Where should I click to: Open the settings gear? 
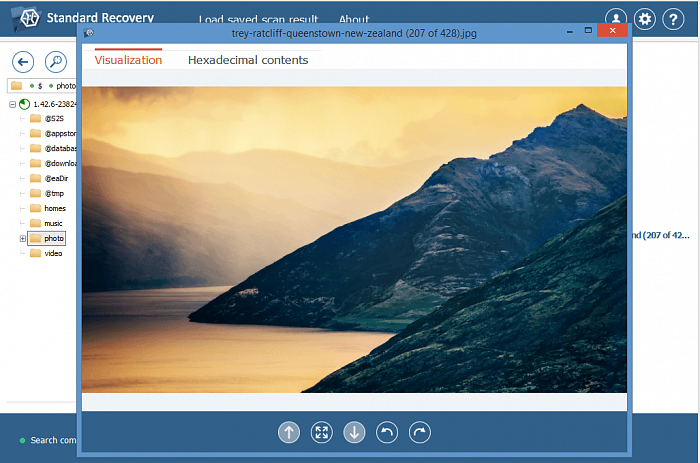tap(646, 19)
